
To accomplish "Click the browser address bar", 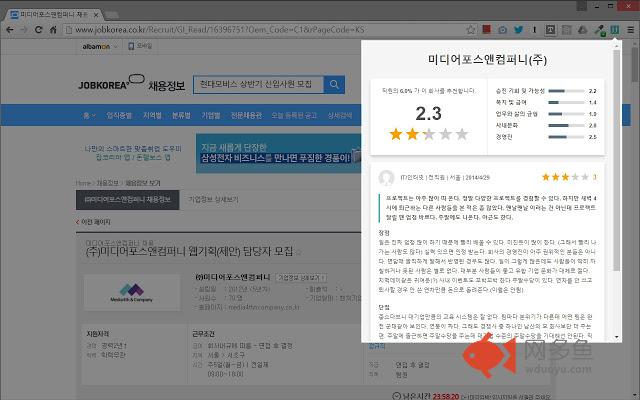I will [265, 30].
